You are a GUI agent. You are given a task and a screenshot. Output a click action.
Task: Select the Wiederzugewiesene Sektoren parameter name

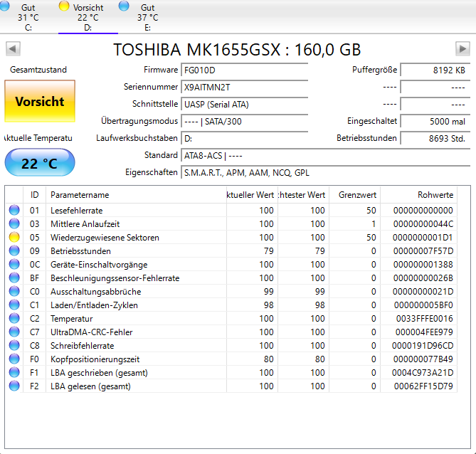[x=105, y=238]
